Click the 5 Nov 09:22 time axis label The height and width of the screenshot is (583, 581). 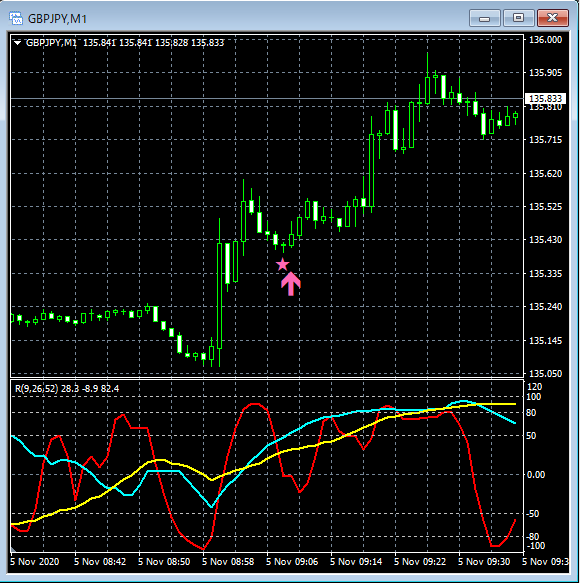(x=420, y=561)
